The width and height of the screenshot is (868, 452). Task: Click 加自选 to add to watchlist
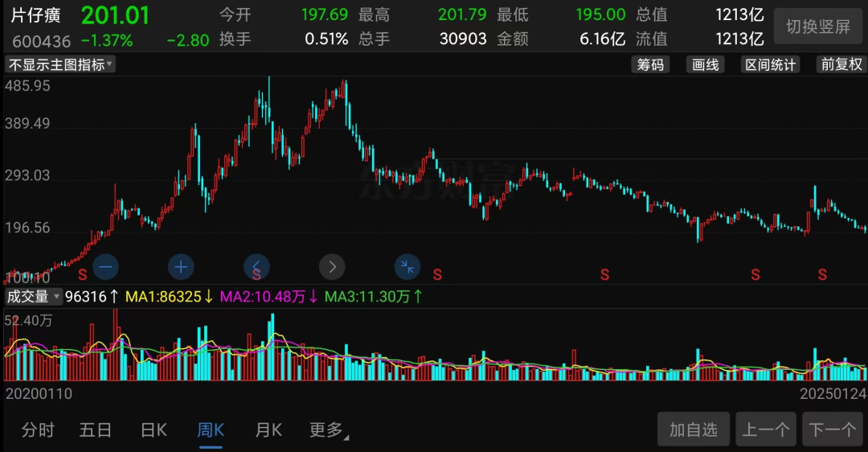[694, 429]
